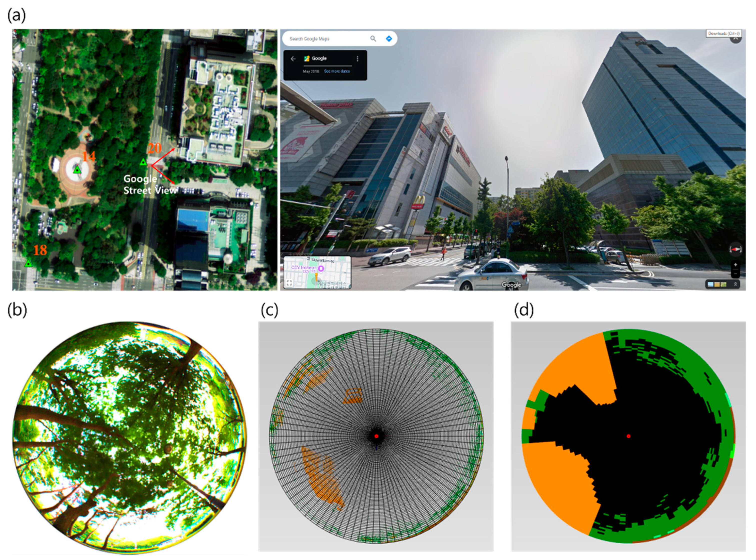The image size is (756, 560).
Task: Click the red center dot in panel (c)
Action: 376,436
